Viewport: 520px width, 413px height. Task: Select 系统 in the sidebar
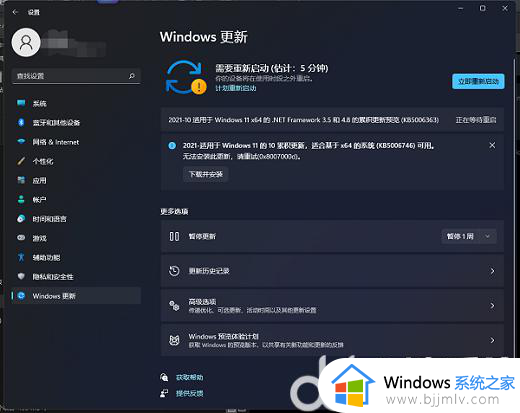76,103
